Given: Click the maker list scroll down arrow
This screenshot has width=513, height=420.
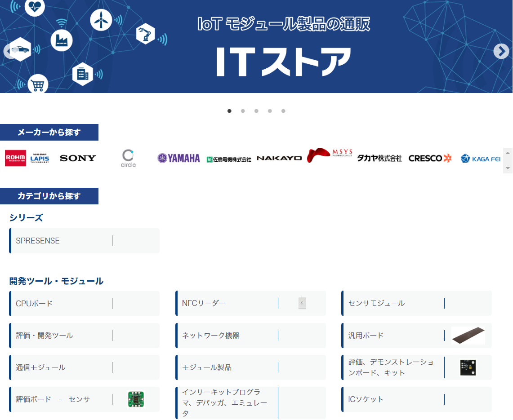Looking at the screenshot, I should point(508,168).
